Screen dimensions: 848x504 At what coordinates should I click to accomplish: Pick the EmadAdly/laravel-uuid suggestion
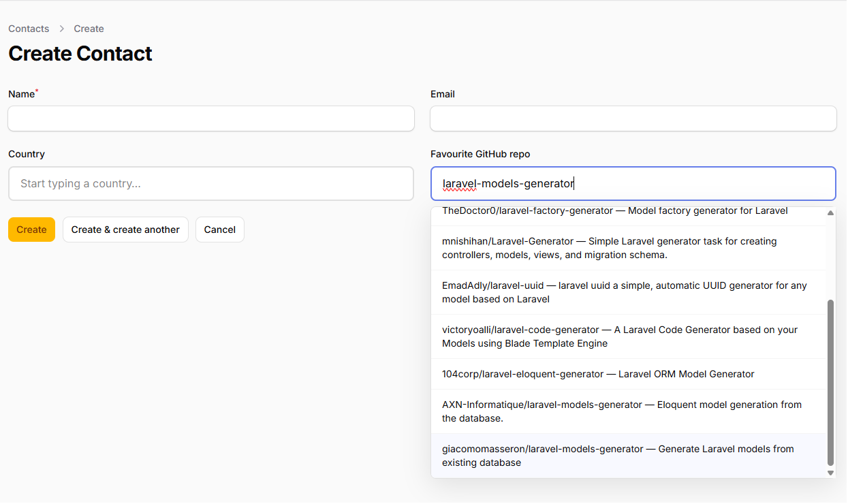(628, 292)
